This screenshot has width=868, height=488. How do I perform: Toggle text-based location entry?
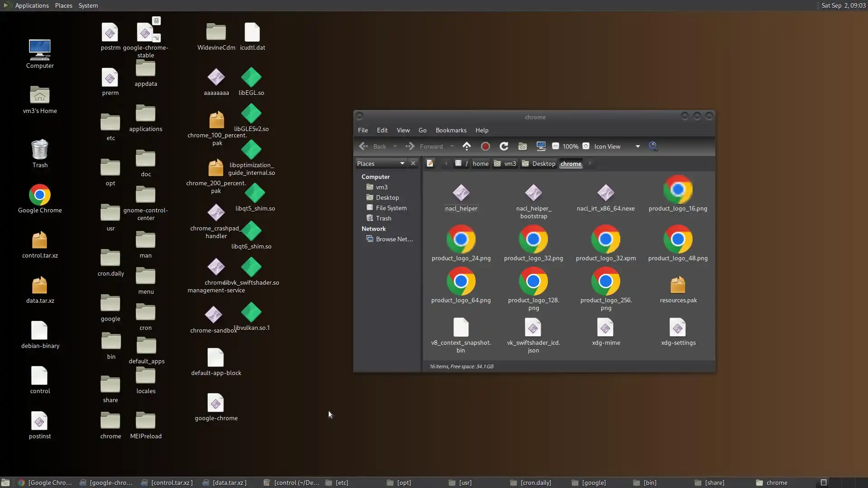click(x=430, y=164)
